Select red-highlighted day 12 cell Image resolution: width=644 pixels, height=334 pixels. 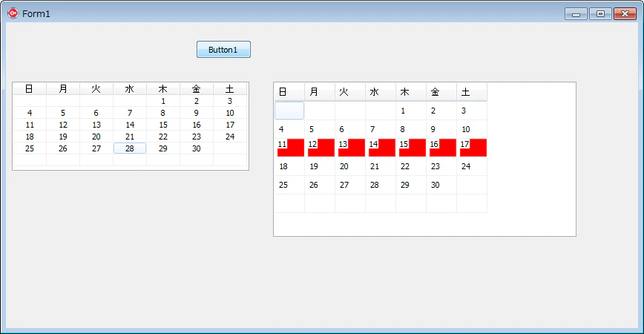click(x=320, y=148)
